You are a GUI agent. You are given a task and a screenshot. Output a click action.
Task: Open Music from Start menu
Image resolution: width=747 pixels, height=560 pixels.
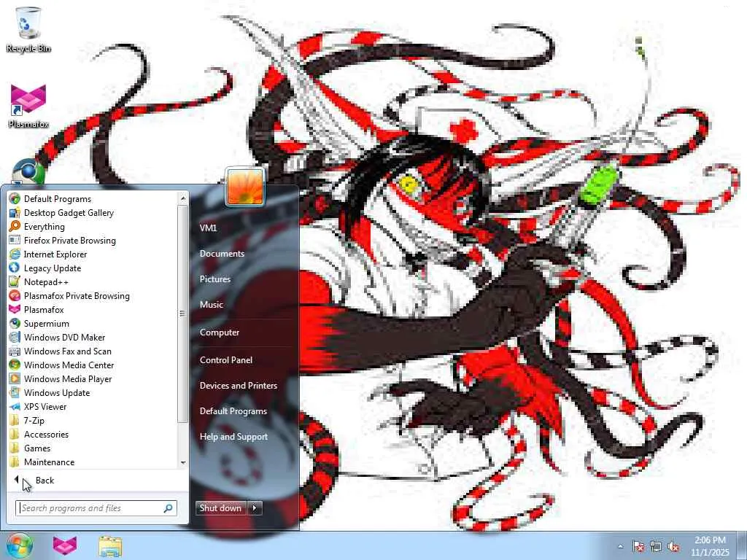pyautogui.click(x=212, y=304)
